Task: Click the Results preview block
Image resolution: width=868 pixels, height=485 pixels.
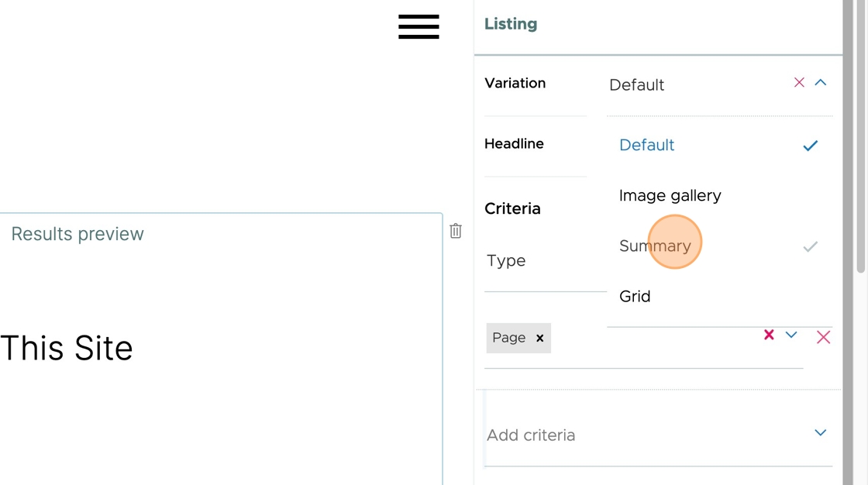Action: [221, 349]
